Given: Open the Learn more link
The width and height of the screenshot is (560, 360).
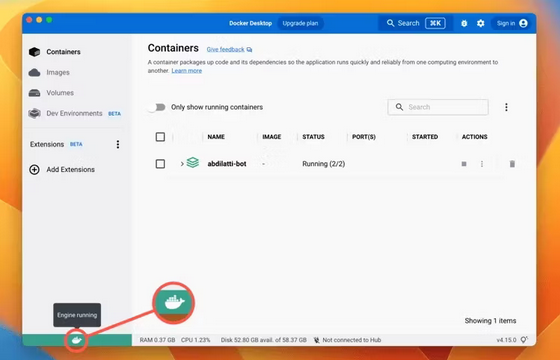Looking at the screenshot, I should coord(186,71).
